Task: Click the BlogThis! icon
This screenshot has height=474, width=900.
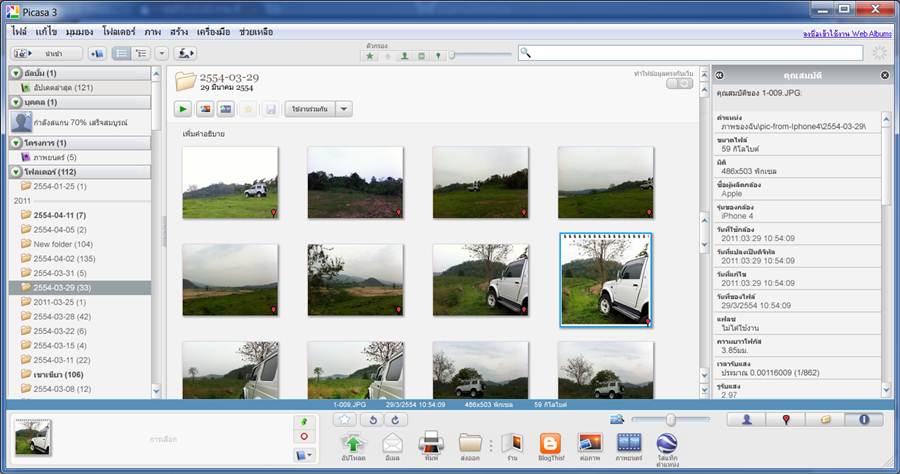Action: (550, 444)
